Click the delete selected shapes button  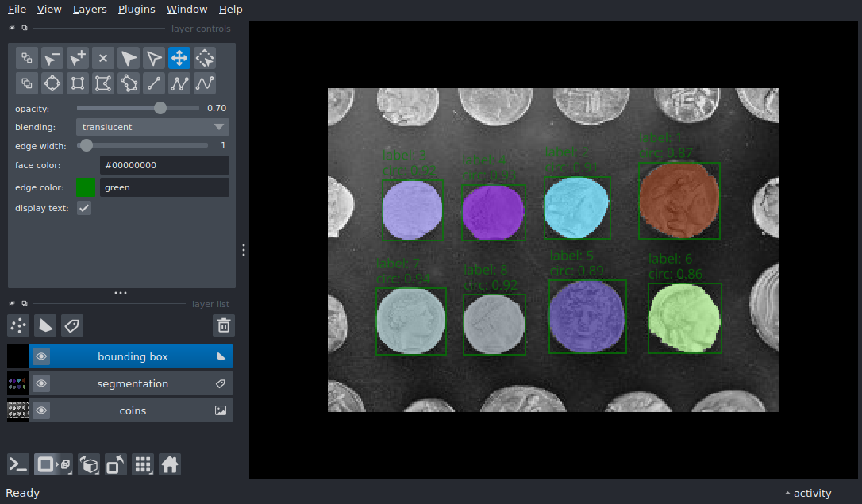click(103, 58)
